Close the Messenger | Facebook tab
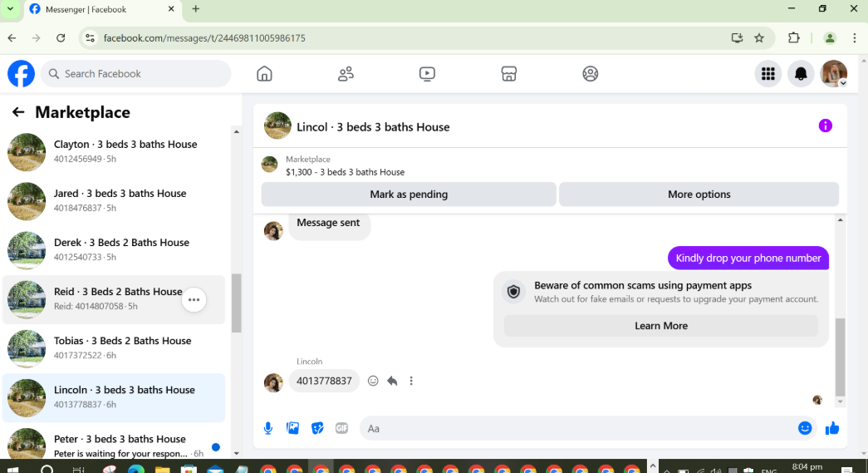868x473 pixels. [x=171, y=9]
